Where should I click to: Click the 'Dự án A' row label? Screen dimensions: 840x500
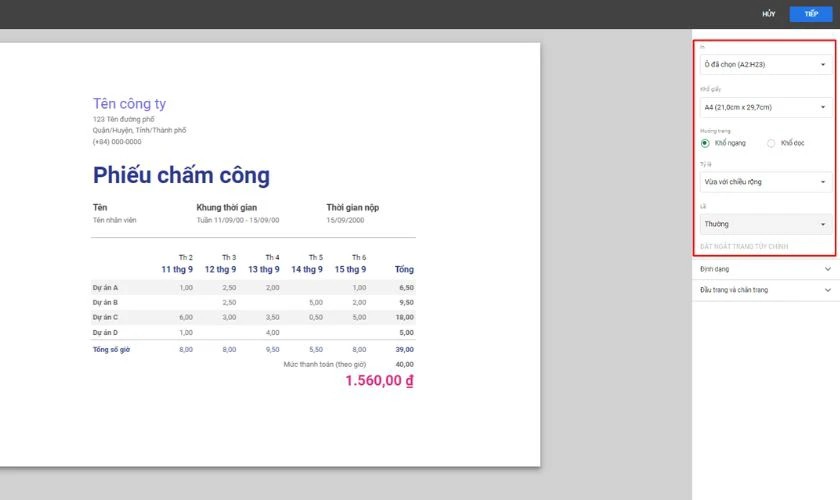(105, 288)
